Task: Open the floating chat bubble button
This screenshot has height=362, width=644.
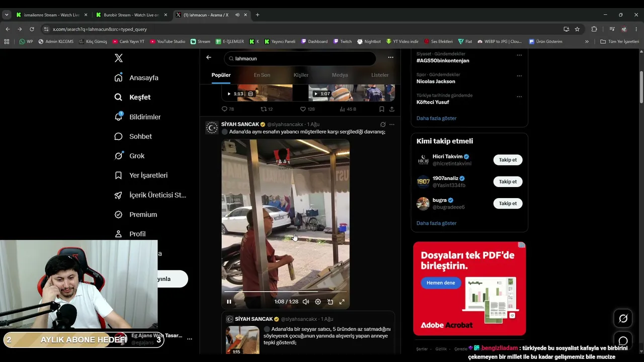Action: tap(623, 341)
